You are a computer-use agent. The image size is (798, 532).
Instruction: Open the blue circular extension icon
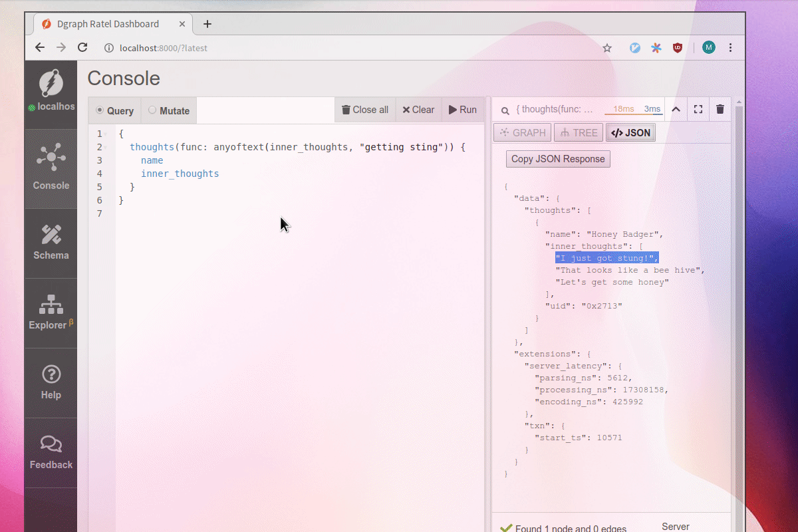(635, 48)
